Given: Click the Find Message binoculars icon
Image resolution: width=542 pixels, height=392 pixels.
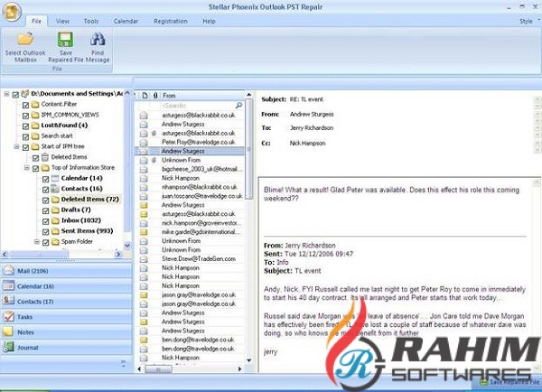Looking at the screenshot, I should point(98,39).
